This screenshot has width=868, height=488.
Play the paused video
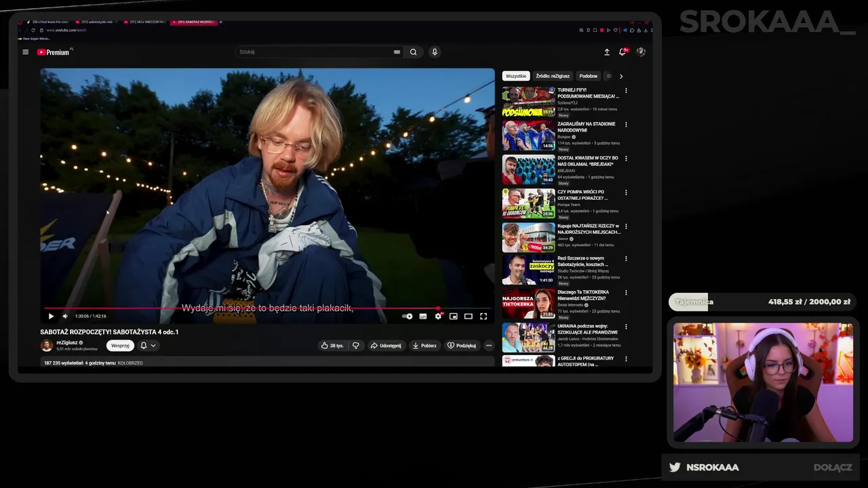[x=51, y=316]
